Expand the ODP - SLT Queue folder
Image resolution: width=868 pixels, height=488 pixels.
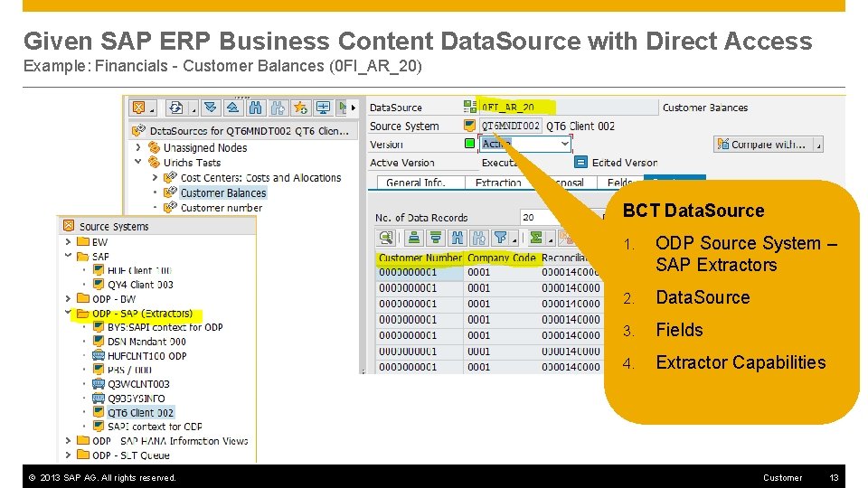[68, 455]
